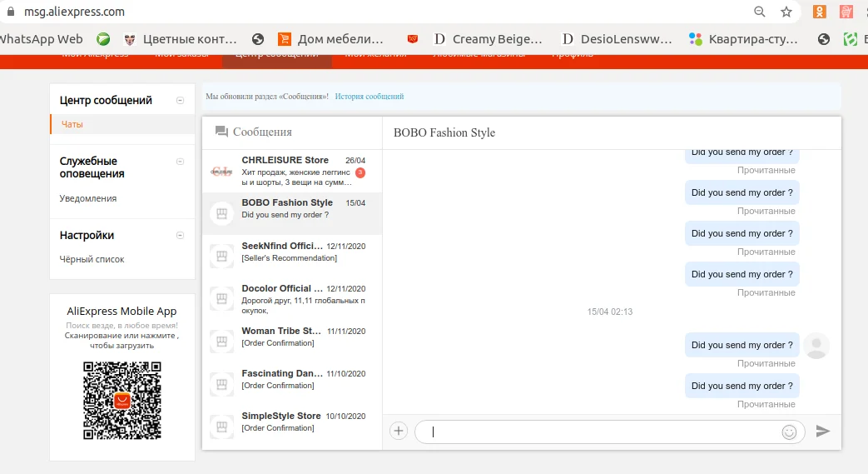Click the globe bookmark after Квартира-сту…
The image size is (868, 474).
[824, 39]
